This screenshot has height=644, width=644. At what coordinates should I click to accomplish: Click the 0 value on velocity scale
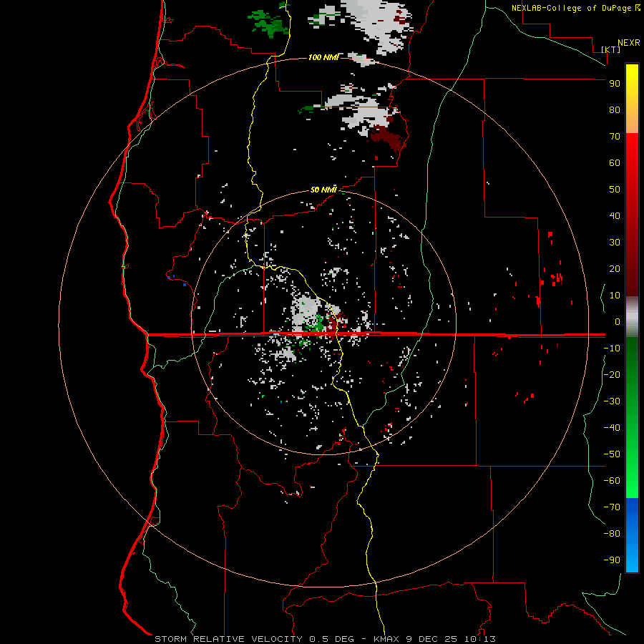coord(618,322)
